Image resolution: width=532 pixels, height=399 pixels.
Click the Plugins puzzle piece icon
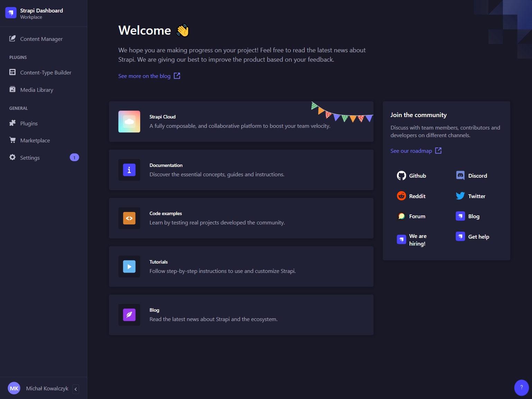12,123
